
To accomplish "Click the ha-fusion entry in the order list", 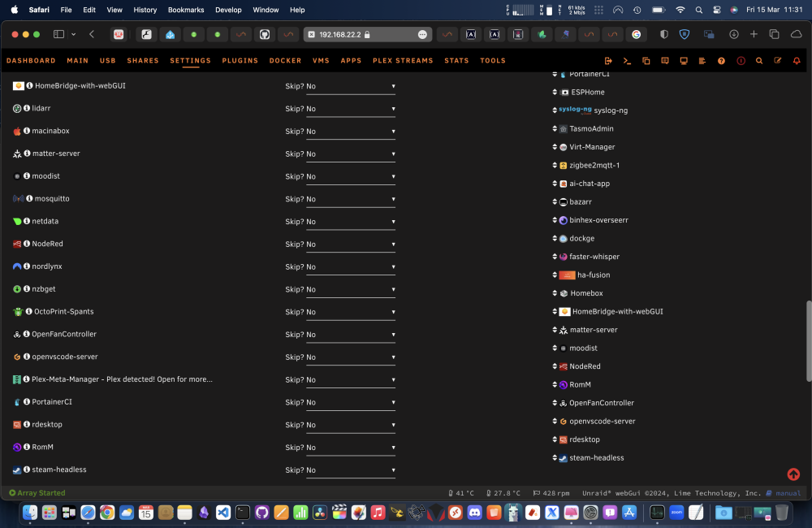I will [x=581, y=275].
